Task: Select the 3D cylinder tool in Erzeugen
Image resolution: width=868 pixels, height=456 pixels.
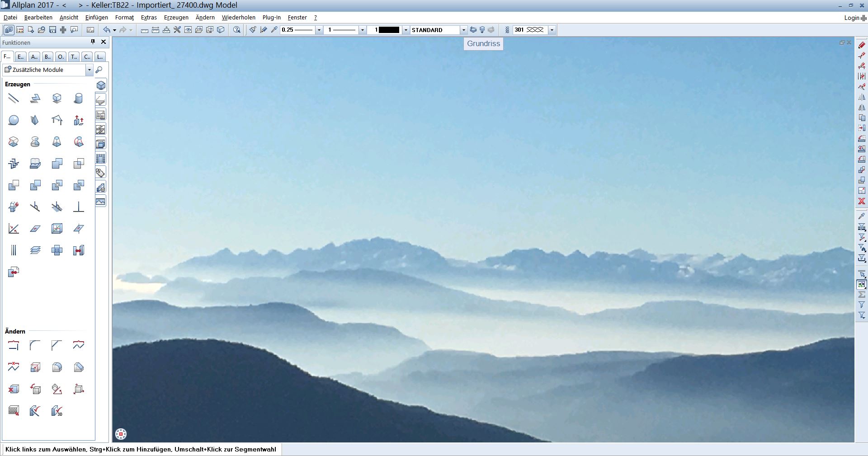Action: click(x=79, y=99)
